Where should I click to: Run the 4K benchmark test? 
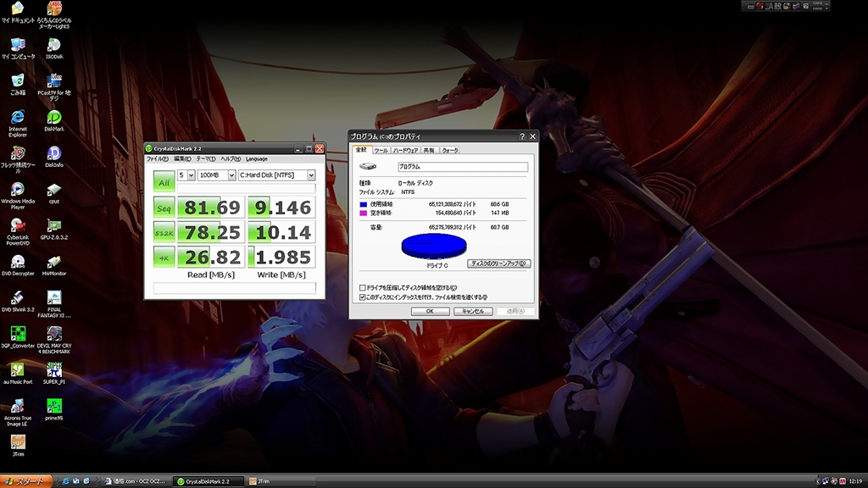[x=164, y=258]
